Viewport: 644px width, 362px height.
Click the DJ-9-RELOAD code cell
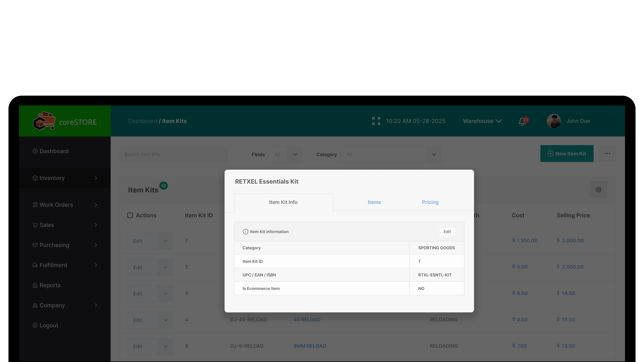[x=247, y=346]
